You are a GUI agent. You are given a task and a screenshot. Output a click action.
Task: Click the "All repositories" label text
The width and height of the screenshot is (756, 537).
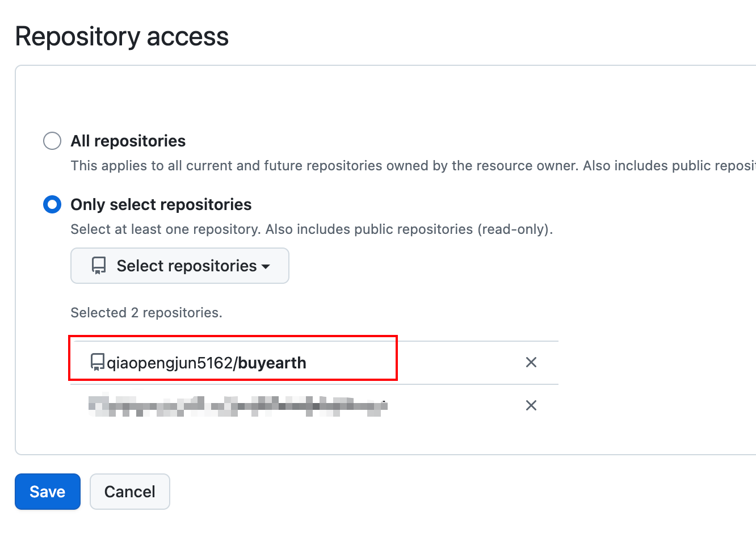coord(128,141)
